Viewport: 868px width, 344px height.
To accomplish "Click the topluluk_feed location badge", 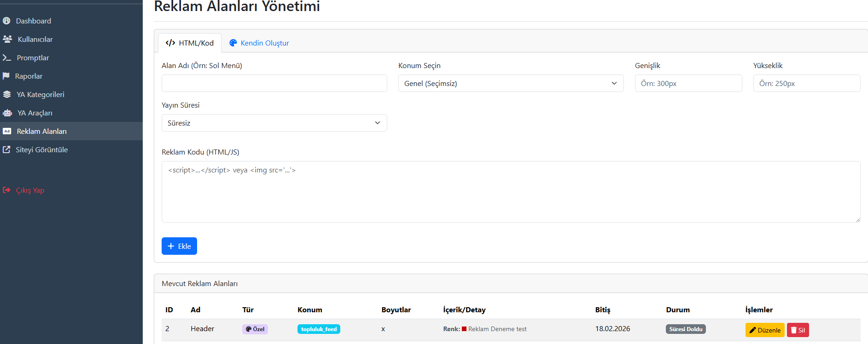I will tap(319, 329).
